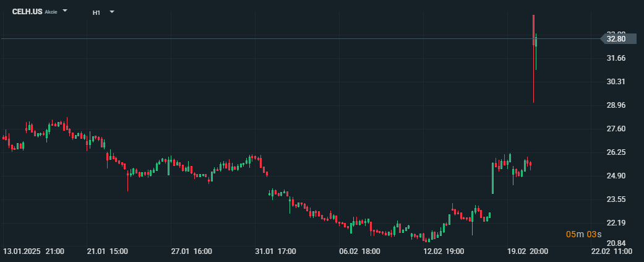Screen dimensions: 644x262
Task: Click the 31.66 price axis label
Action: tap(616, 58)
